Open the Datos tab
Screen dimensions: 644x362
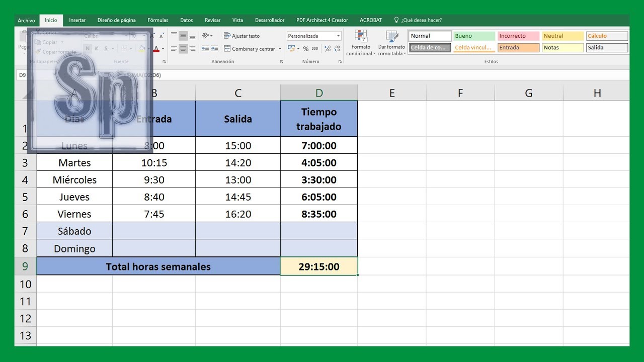pos(187,21)
